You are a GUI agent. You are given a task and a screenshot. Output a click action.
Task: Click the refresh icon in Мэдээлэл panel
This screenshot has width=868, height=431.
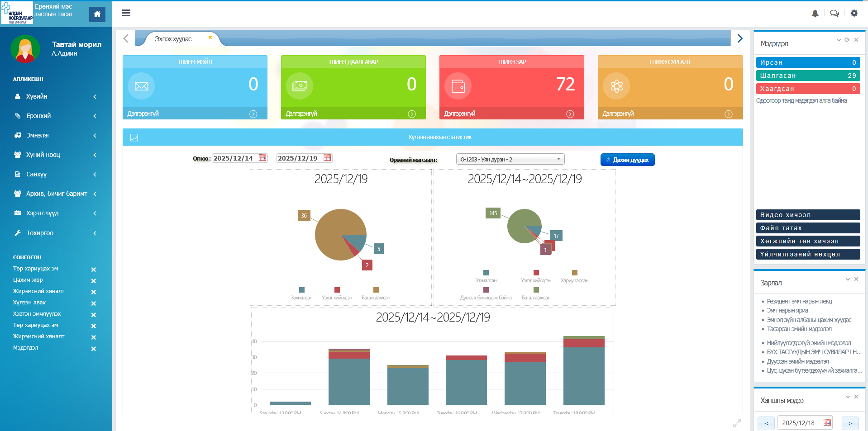pos(847,40)
